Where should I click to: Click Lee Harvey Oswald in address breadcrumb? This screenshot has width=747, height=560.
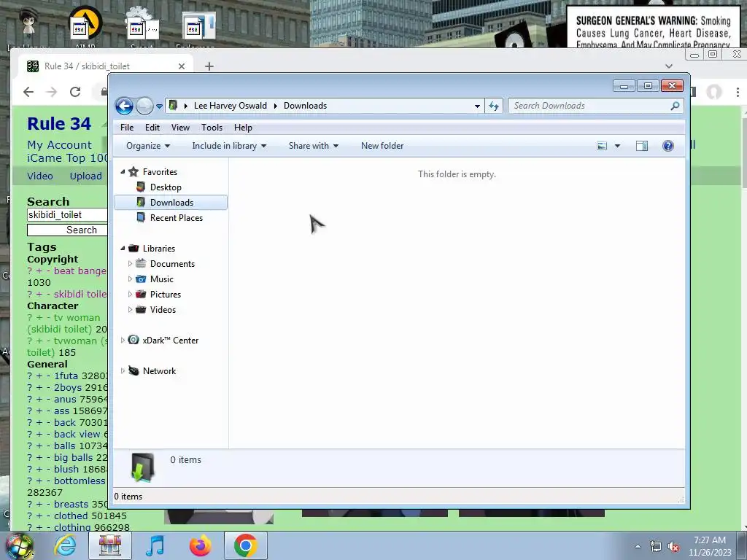[230, 106]
